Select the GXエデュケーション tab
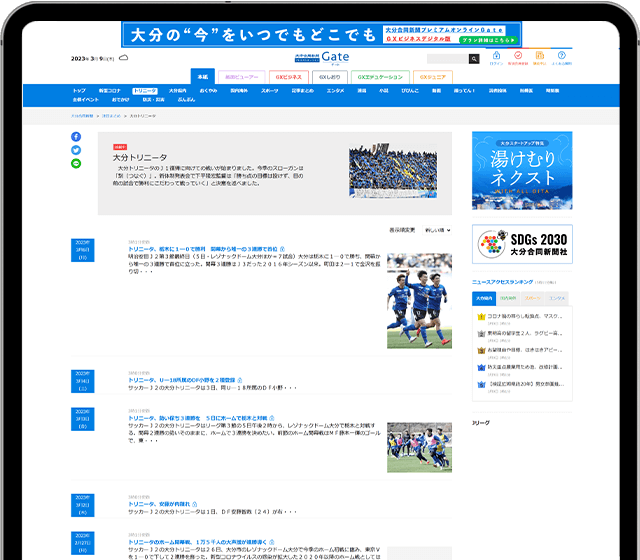This screenshot has height=560, width=640. pos(380,77)
